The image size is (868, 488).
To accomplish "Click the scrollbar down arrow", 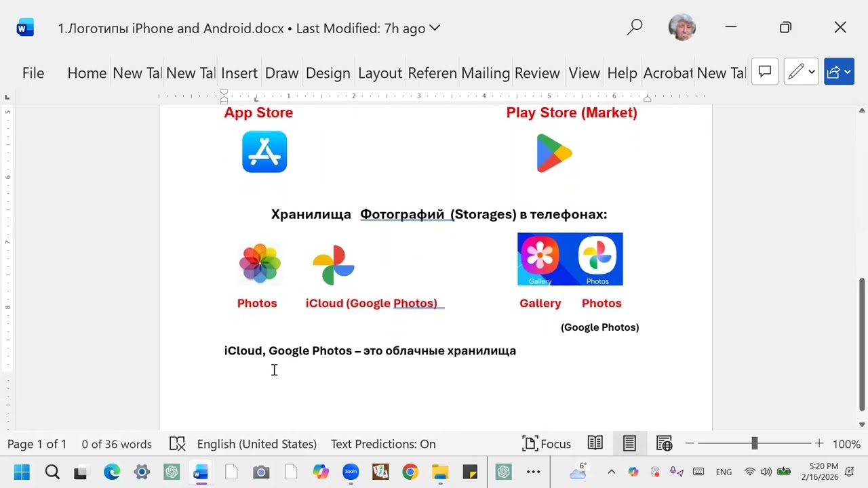I will 863,424.
